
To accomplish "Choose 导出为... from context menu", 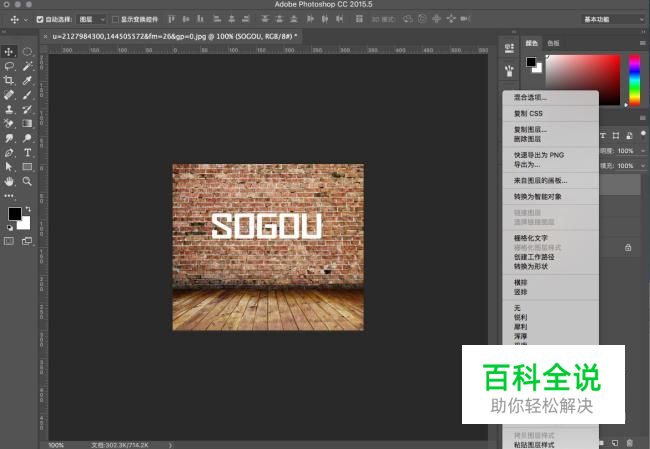I will tap(551, 165).
